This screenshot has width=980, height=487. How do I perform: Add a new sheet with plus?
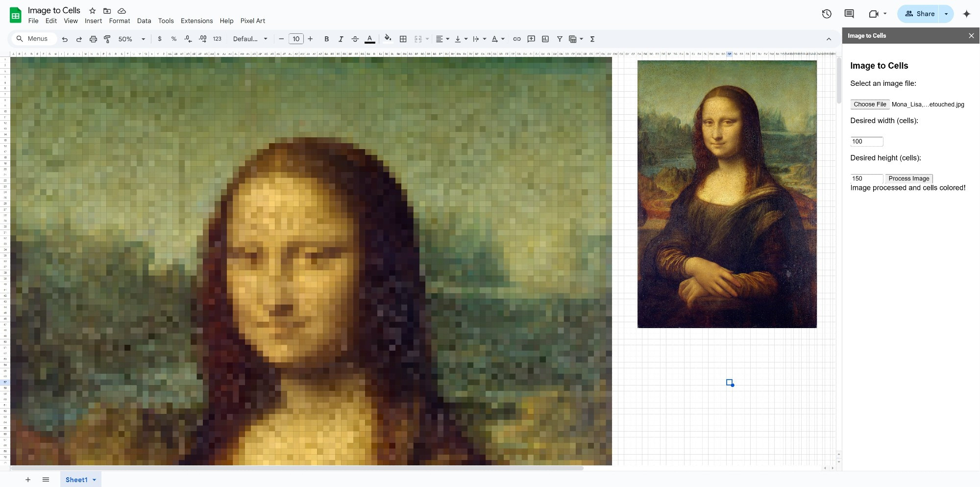click(x=28, y=480)
